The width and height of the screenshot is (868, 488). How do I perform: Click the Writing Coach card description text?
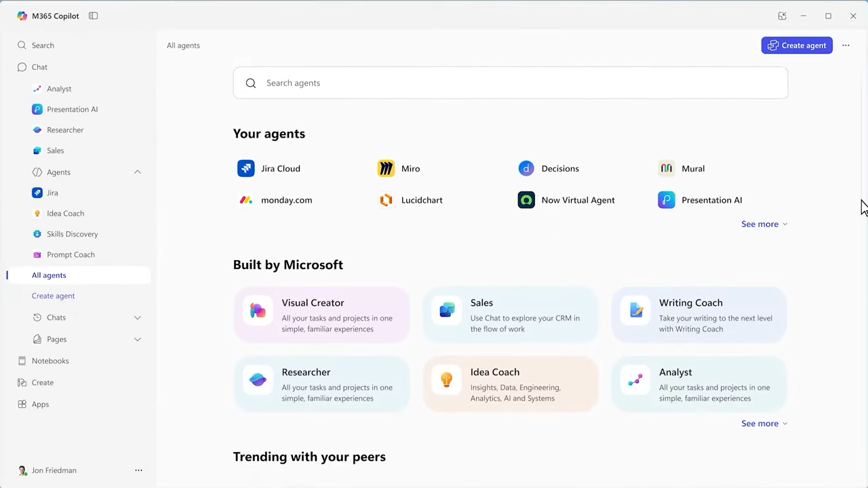tap(715, 324)
